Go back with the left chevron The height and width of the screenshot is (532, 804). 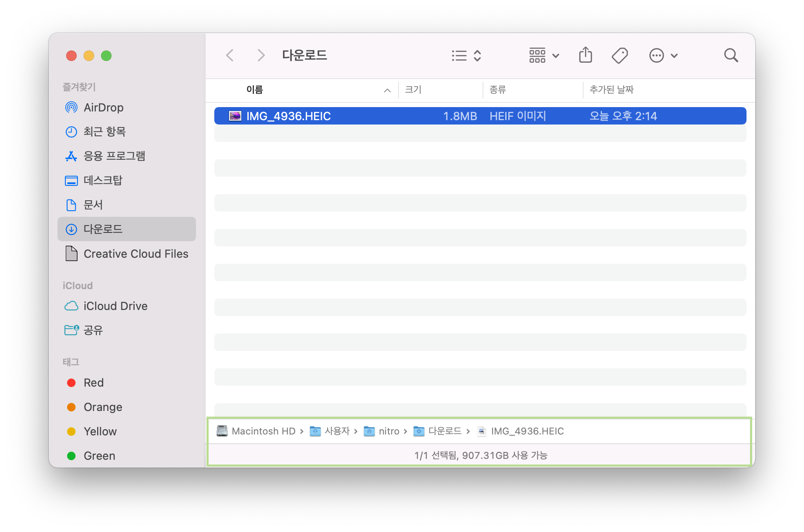pyautogui.click(x=230, y=55)
